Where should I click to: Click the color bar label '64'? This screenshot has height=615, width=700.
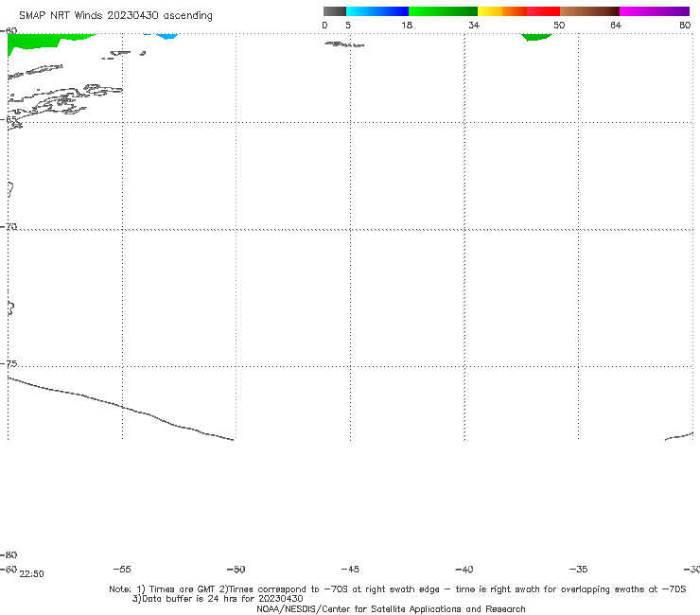click(616, 25)
